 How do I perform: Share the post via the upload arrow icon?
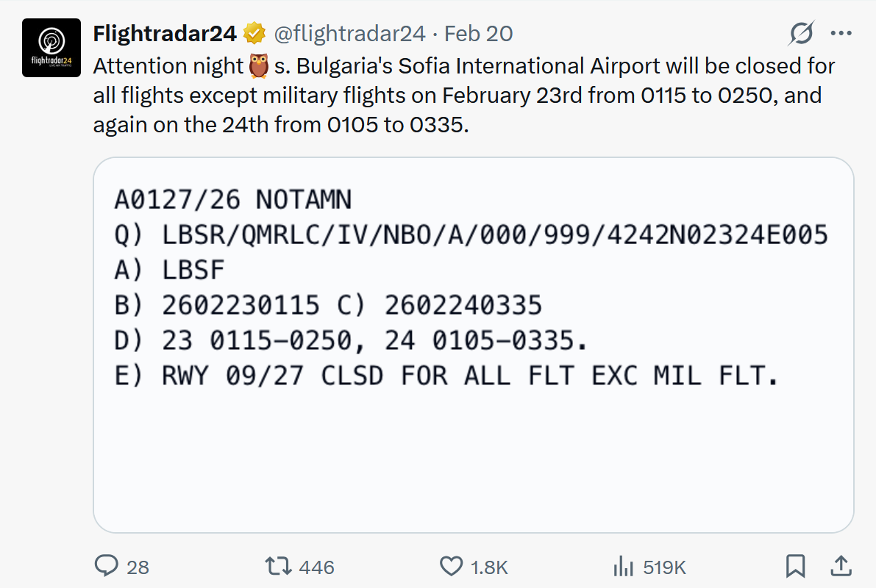pos(841,565)
